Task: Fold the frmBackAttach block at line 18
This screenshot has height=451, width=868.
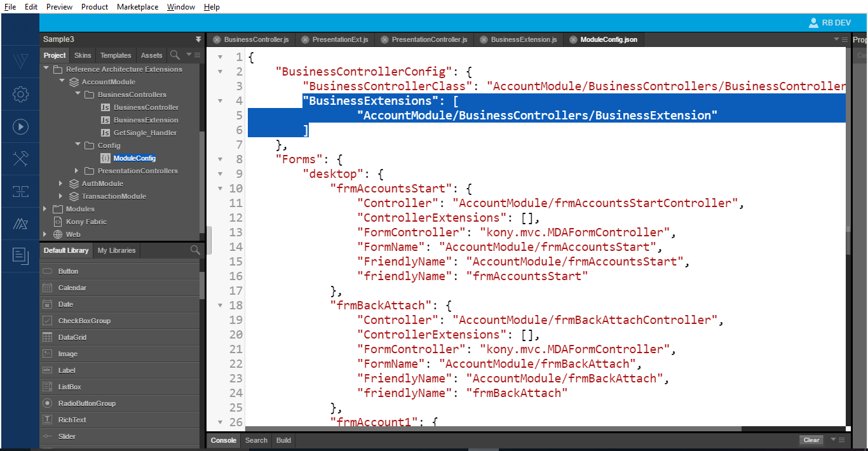Action: pos(220,305)
